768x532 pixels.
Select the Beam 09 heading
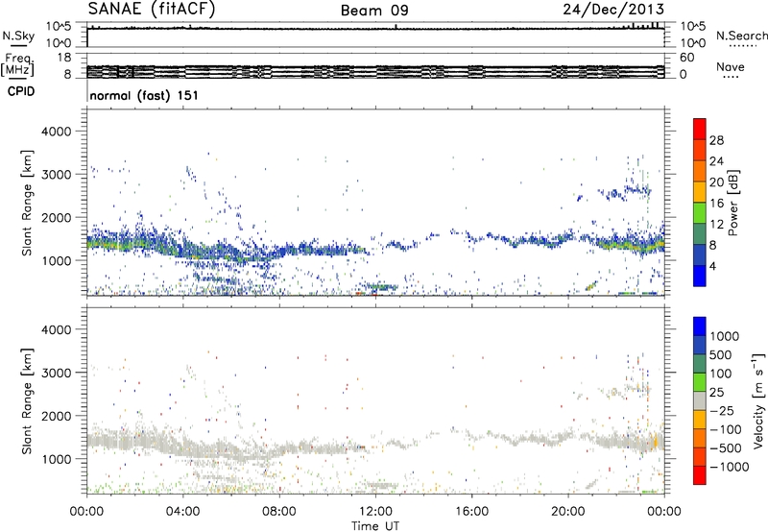(x=374, y=11)
